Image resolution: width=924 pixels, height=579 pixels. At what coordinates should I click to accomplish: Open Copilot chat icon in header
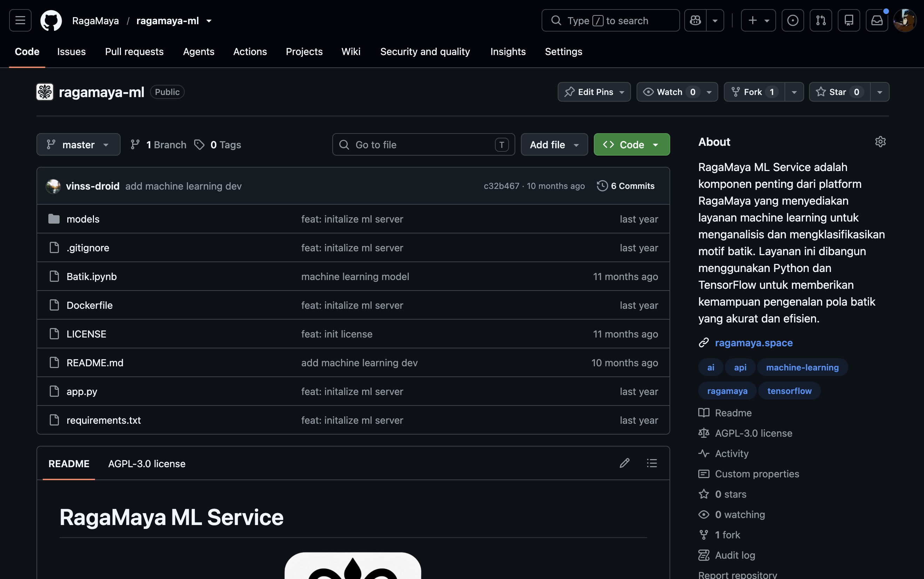tap(695, 20)
